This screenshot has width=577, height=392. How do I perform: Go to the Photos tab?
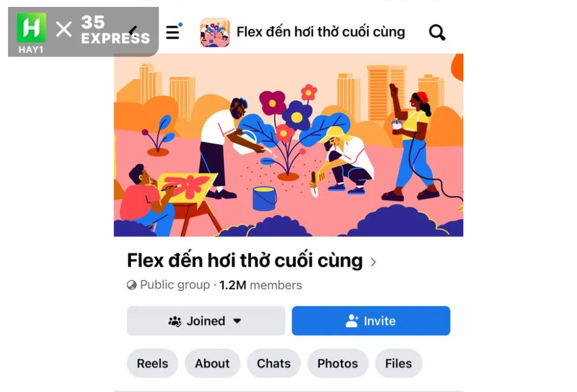(x=338, y=363)
